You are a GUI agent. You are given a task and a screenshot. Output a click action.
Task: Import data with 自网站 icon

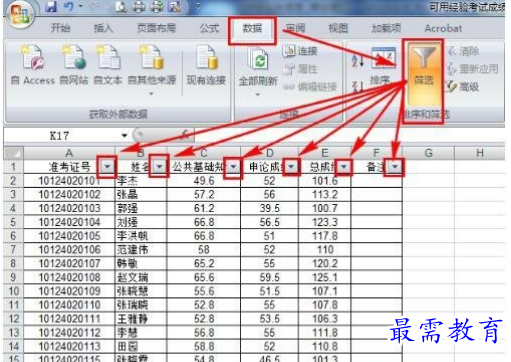(74, 65)
